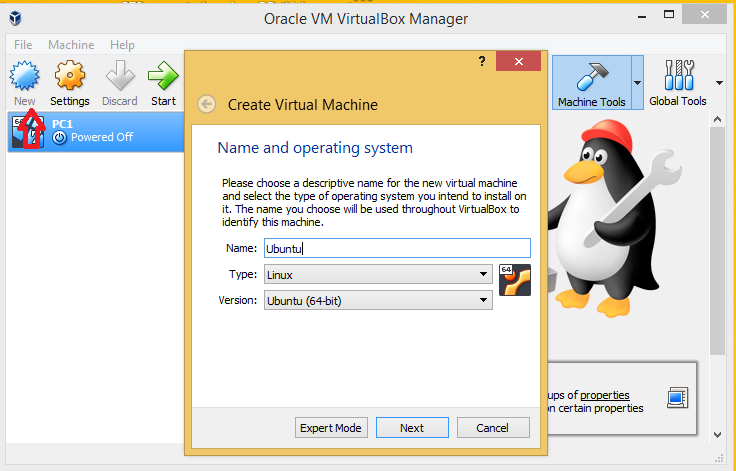Open the Version dropdown showing Ubuntu (64-bit)
Screen dimensions: 736x471
tap(378, 301)
